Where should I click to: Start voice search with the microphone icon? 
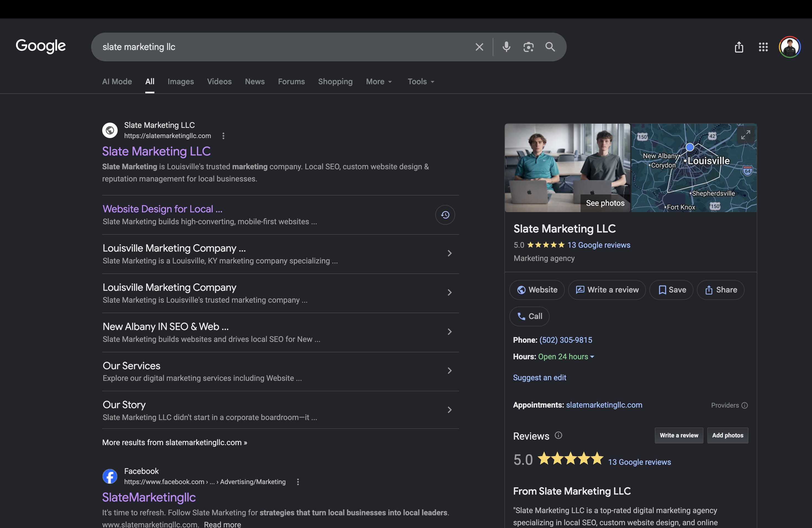click(x=507, y=47)
